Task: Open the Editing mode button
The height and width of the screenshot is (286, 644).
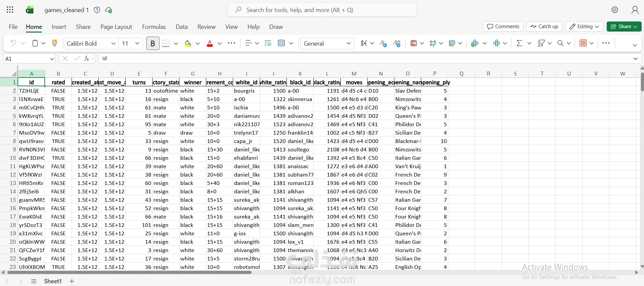Action: click(584, 27)
